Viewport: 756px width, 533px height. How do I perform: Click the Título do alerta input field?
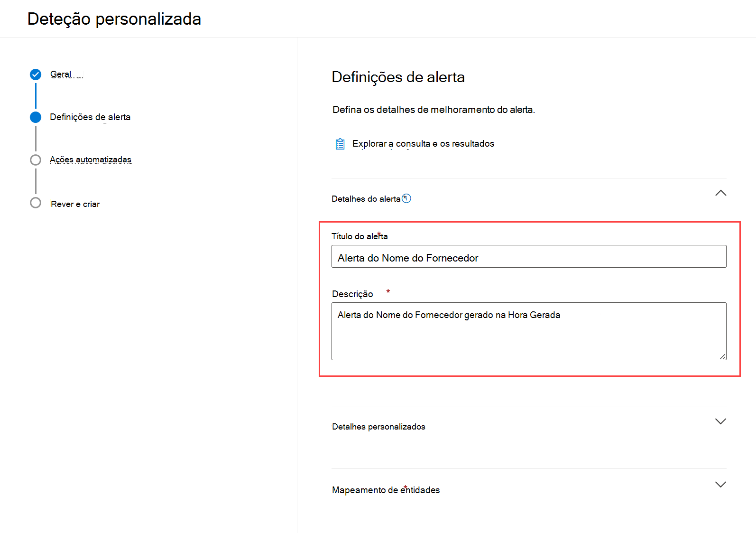[528, 257]
